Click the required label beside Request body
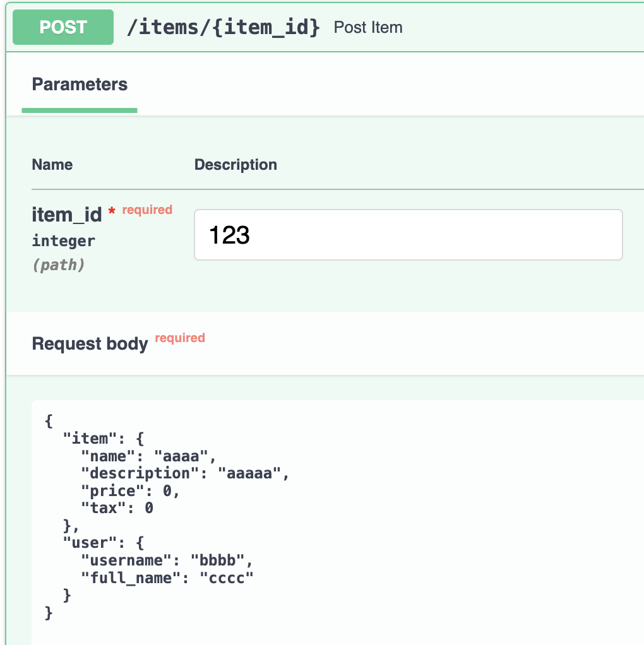This screenshot has width=644, height=645. tap(180, 338)
